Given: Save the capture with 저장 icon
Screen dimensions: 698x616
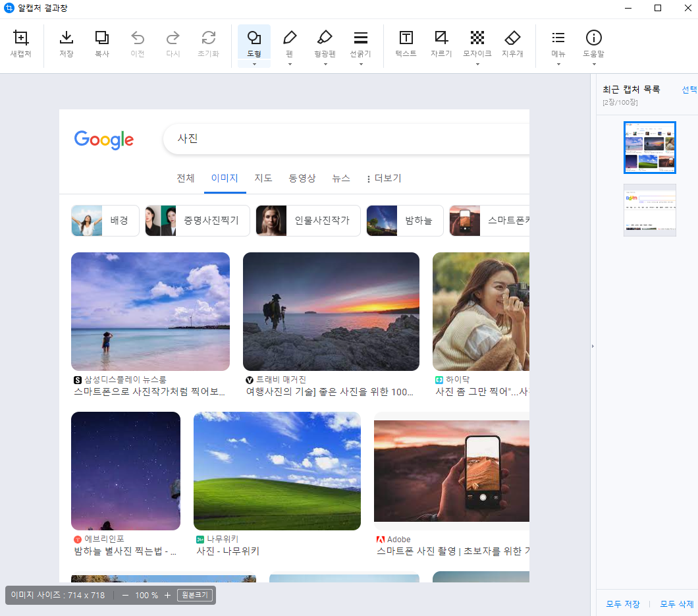Looking at the screenshot, I should pos(67,43).
